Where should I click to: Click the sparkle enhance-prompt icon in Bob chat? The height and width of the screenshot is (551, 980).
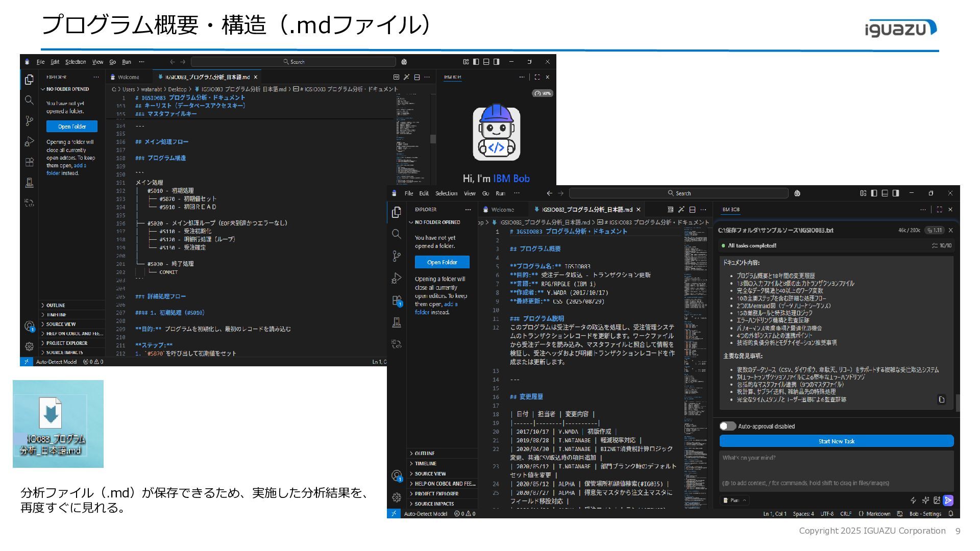click(925, 500)
